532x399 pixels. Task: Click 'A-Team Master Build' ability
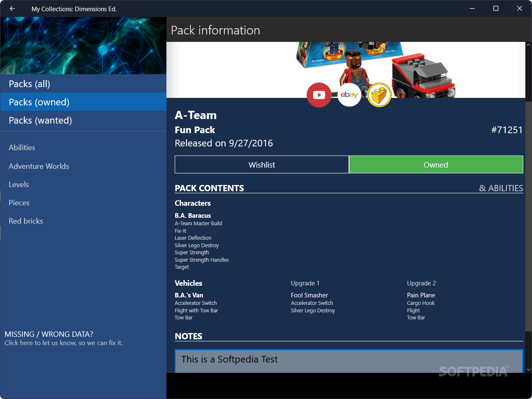(x=198, y=224)
